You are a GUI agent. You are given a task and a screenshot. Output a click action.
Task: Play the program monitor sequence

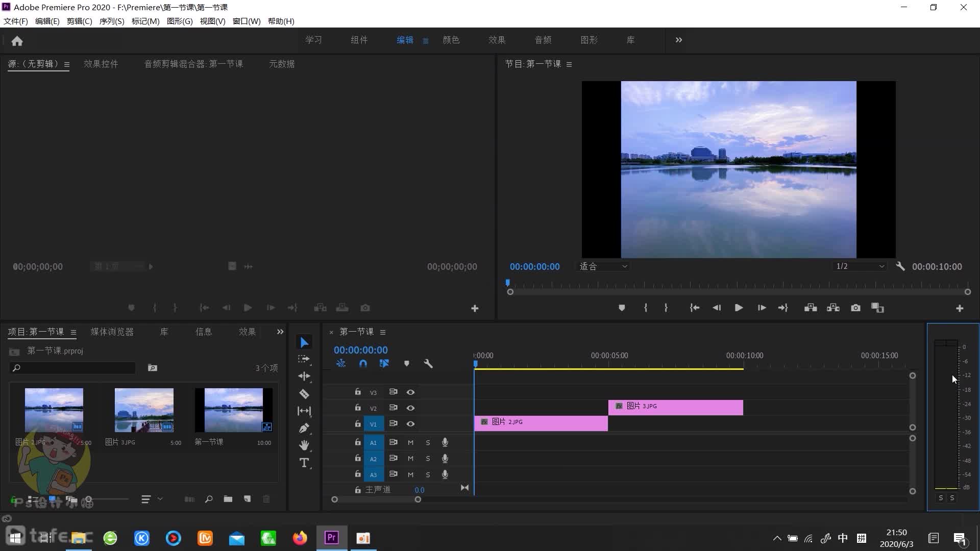click(x=739, y=308)
